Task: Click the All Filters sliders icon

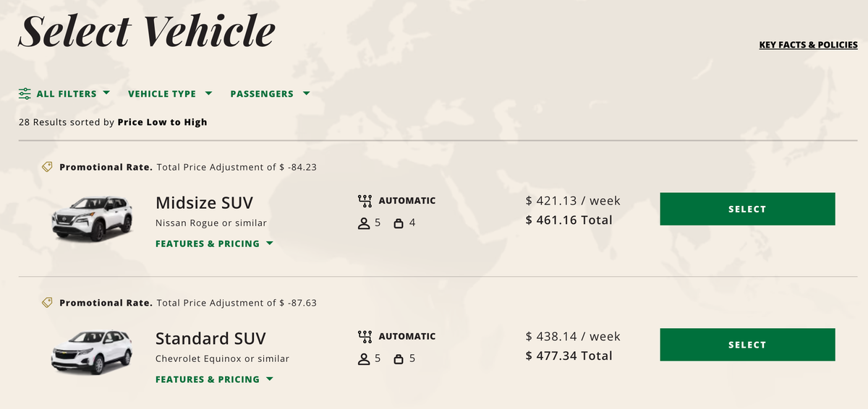Action: click(25, 94)
